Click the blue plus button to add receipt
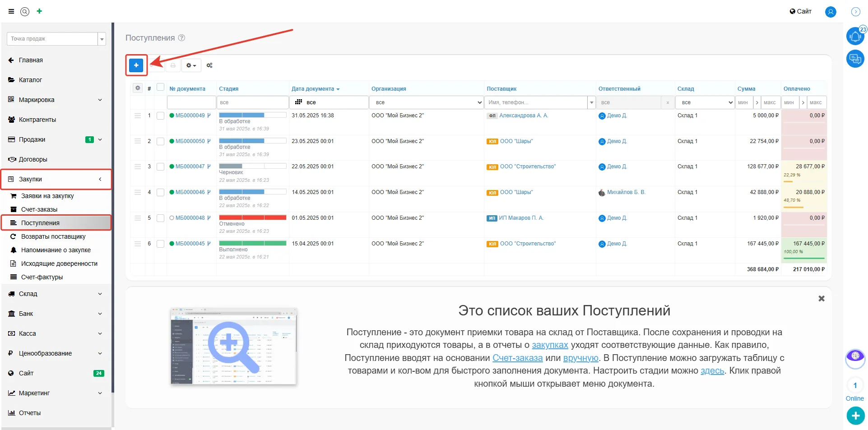The image size is (868, 430). pyautogui.click(x=136, y=65)
